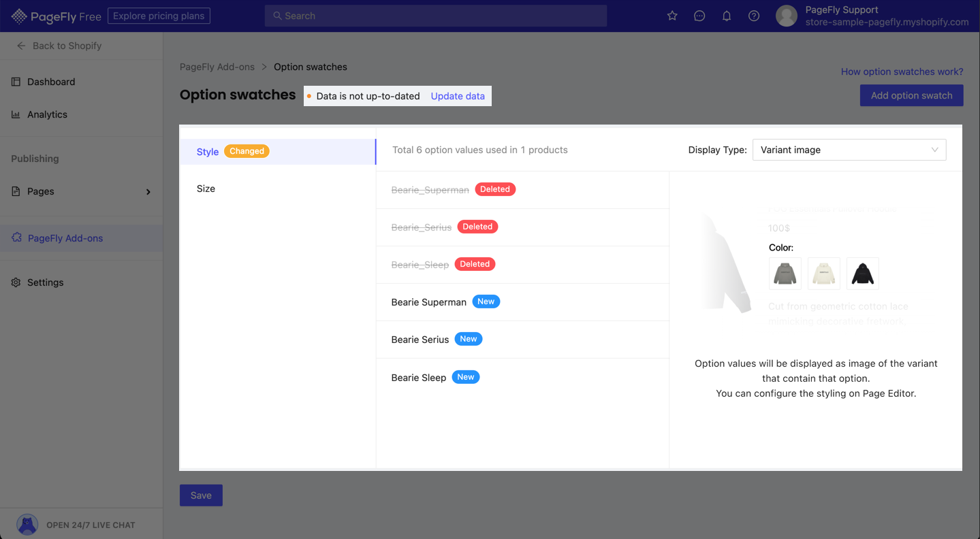Click PageFly Add-ons sidebar label
Viewport: 980px width, 539px height.
click(x=65, y=238)
